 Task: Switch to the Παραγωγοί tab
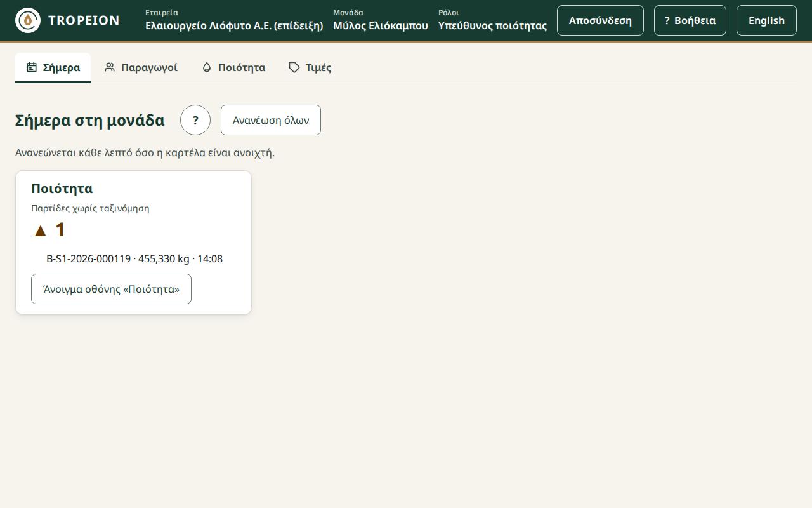[141, 67]
